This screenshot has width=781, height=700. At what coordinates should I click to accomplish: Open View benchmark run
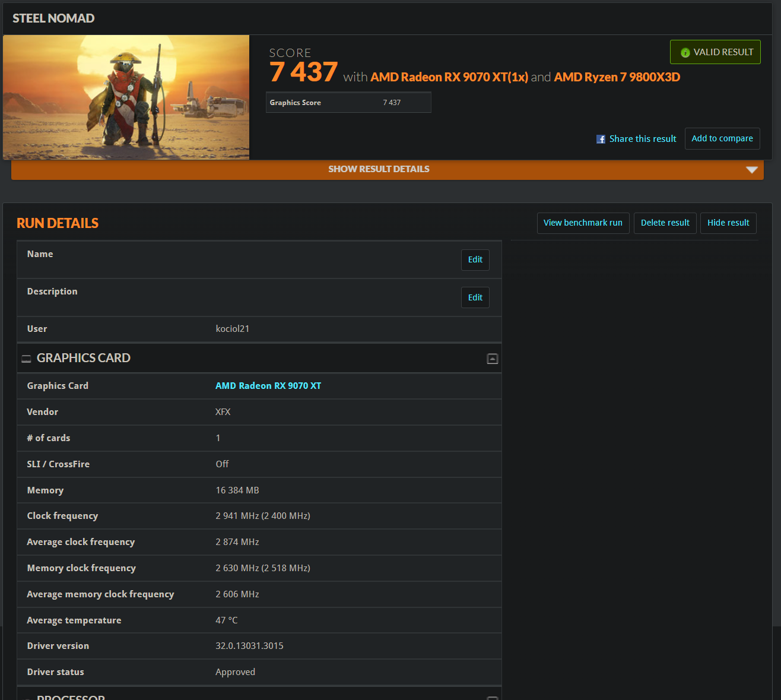click(582, 223)
